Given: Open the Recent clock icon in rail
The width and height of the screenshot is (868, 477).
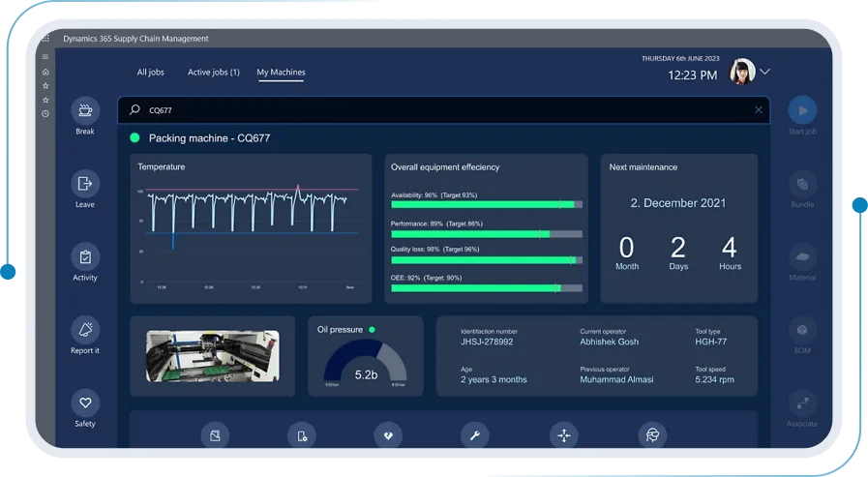Looking at the screenshot, I should (x=45, y=114).
